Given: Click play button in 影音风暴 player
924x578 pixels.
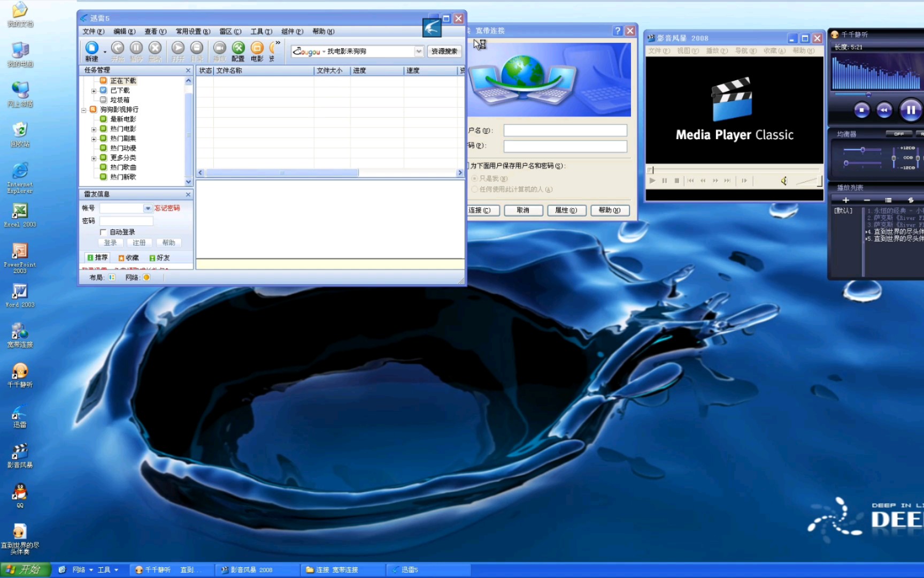Looking at the screenshot, I should [x=652, y=181].
